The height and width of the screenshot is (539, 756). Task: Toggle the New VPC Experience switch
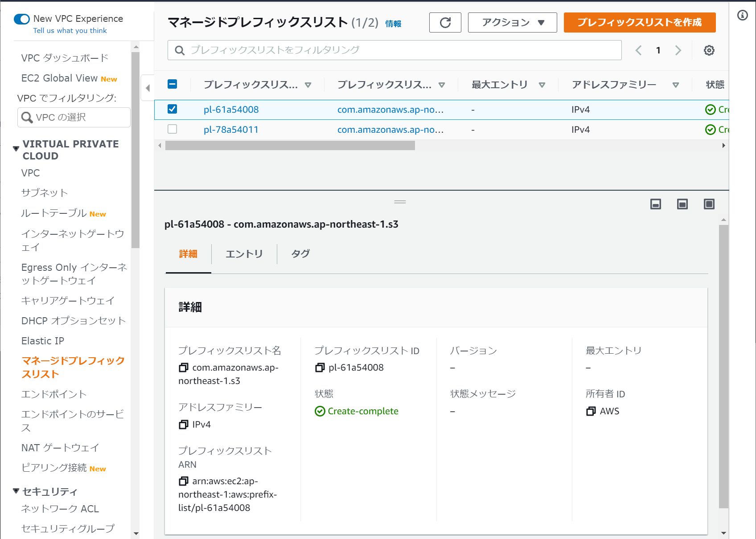pos(22,19)
